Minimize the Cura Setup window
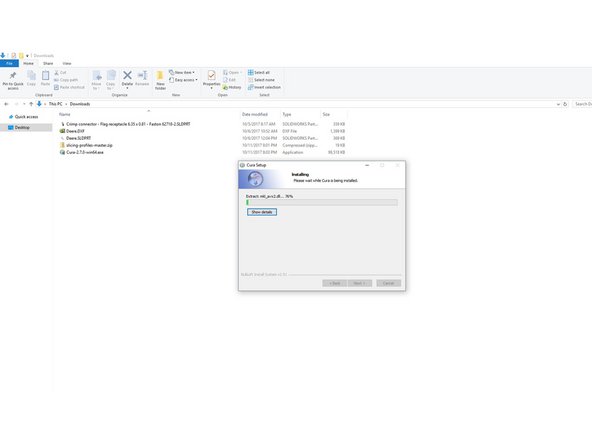This screenshot has width=592, height=444. tap(367, 165)
